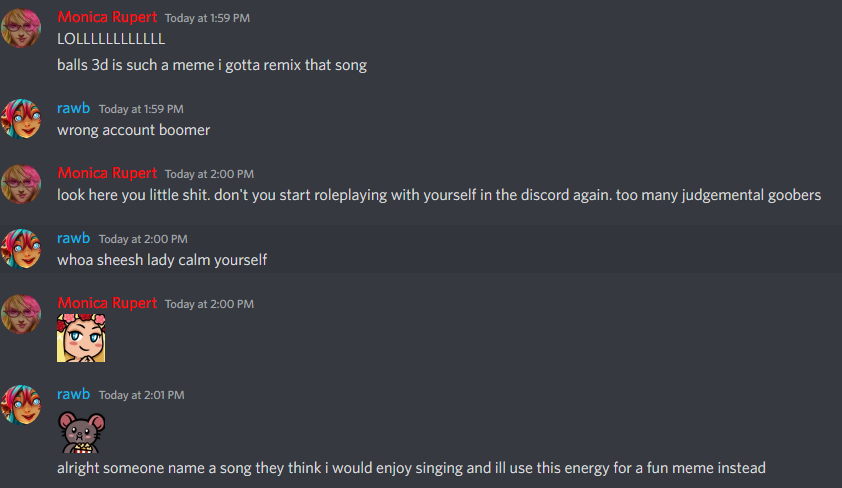This screenshot has width=842, height=488.
Task: Click rawb's avatar next to 'wrong account boomer'
Action: 21,119
